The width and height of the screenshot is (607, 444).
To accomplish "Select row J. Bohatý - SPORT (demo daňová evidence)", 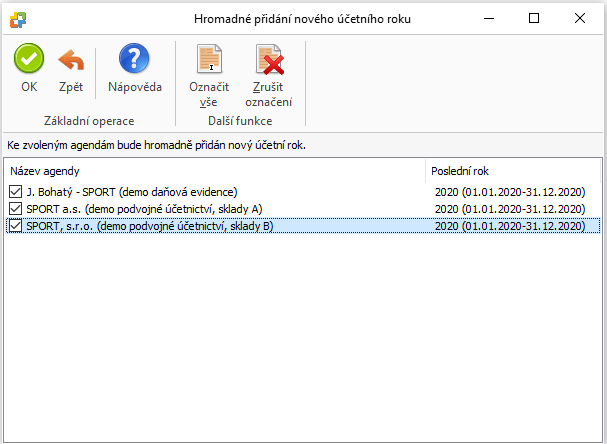I will 303,192.
